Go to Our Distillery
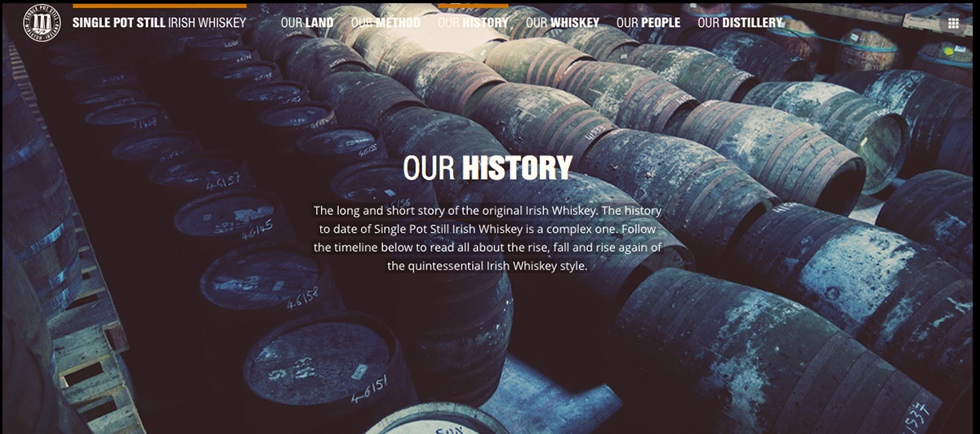Viewport: 980px width, 434px height. (740, 23)
